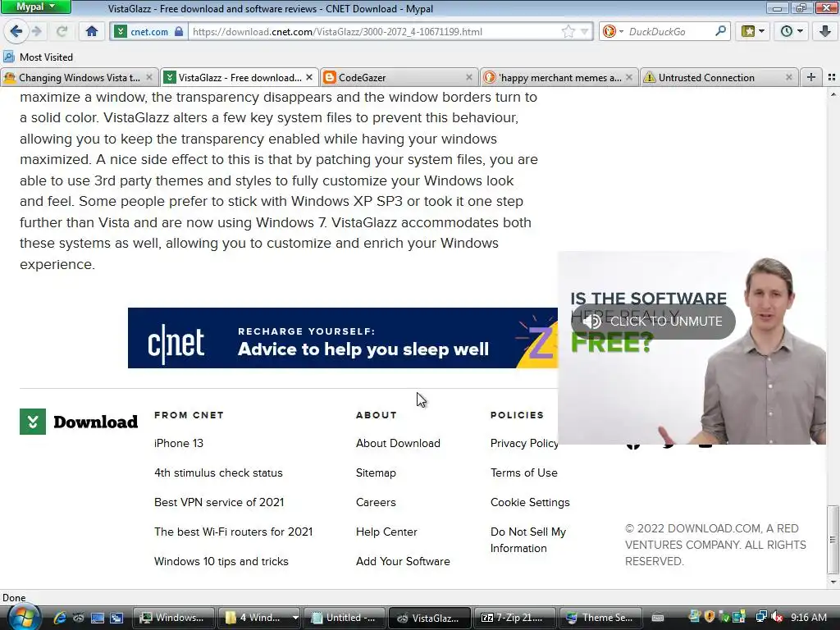Reload the current page
840x630 pixels.
point(62,32)
